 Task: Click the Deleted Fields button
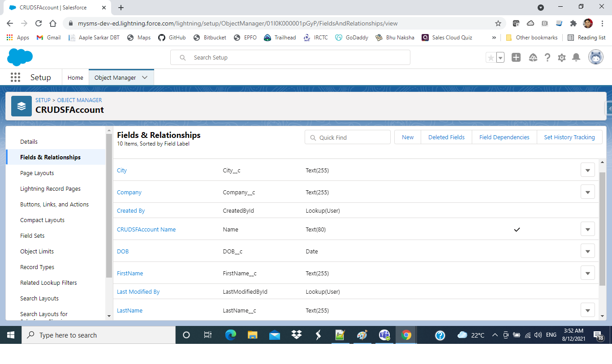447,137
